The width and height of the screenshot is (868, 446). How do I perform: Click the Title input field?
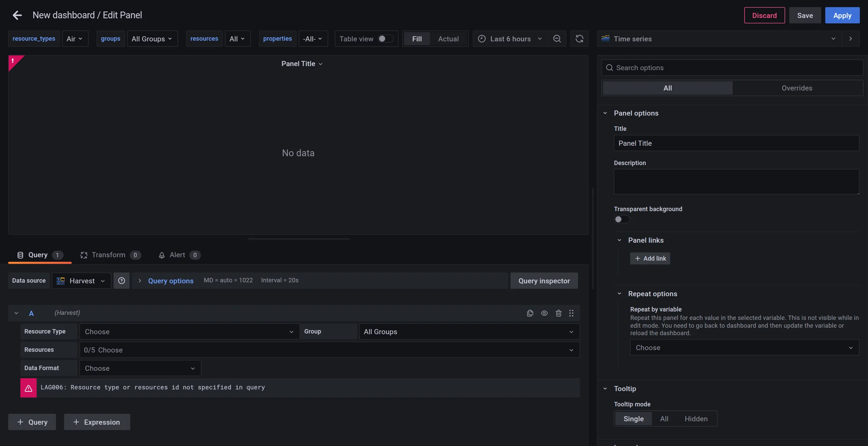(x=736, y=143)
